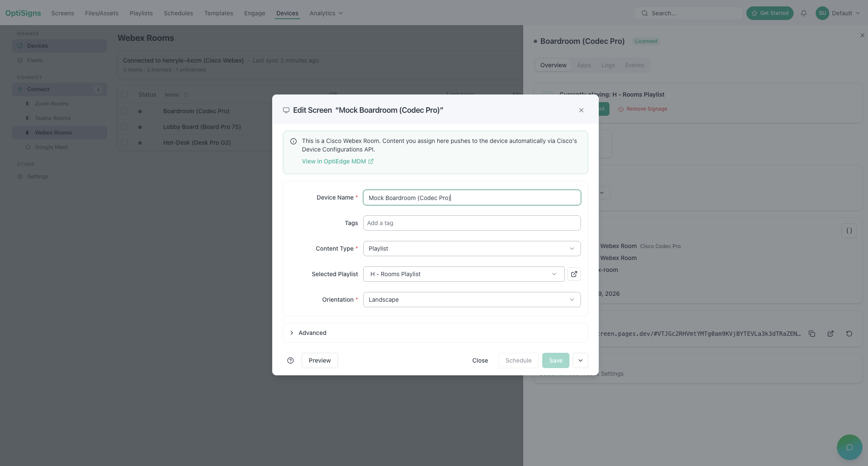Select the Overview tab

(x=553, y=65)
